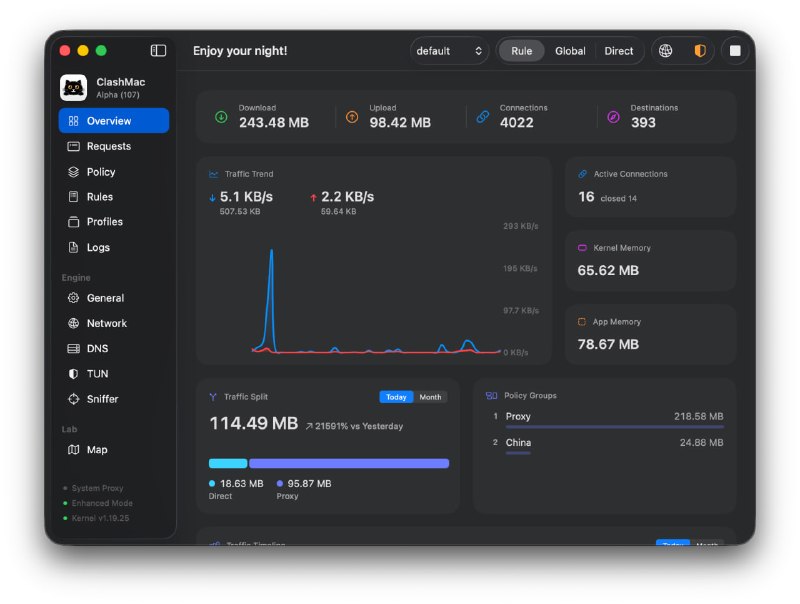Click the 98.42 MB upload value
This screenshot has height=604, width=800.
pos(400,122)
